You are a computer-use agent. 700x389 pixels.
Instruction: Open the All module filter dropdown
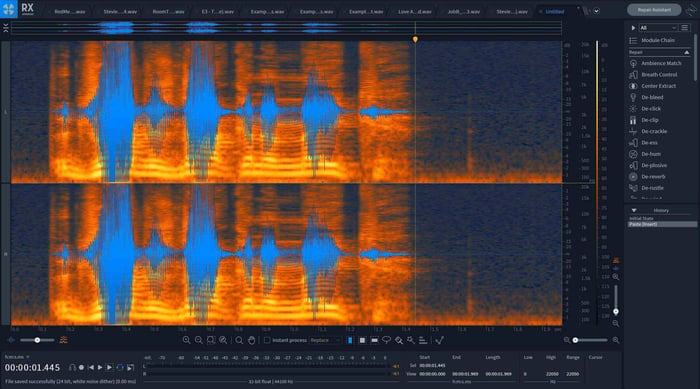pyautogui.click(x=658, y=28)
